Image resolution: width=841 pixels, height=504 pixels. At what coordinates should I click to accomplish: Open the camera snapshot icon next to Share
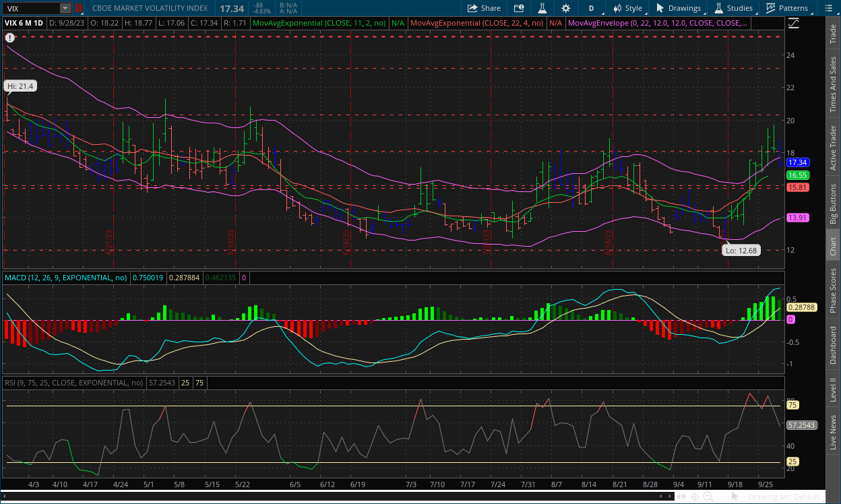tap(518, 8)
